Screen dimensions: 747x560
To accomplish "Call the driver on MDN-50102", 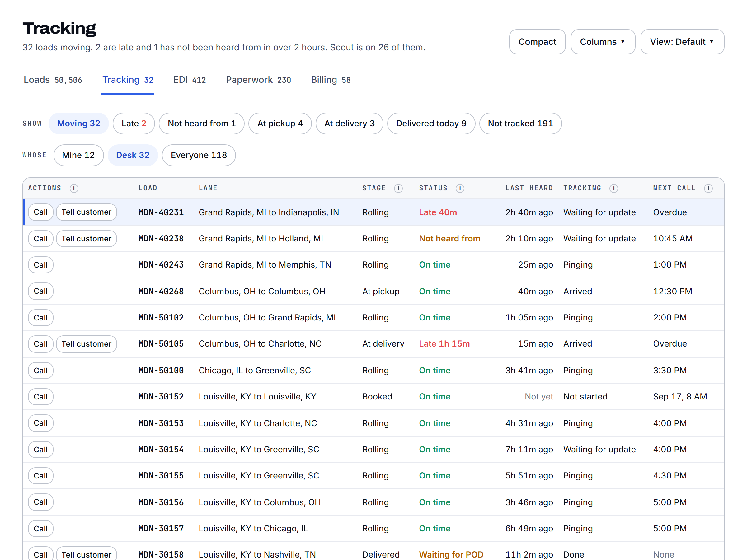I will click(40, 318).
